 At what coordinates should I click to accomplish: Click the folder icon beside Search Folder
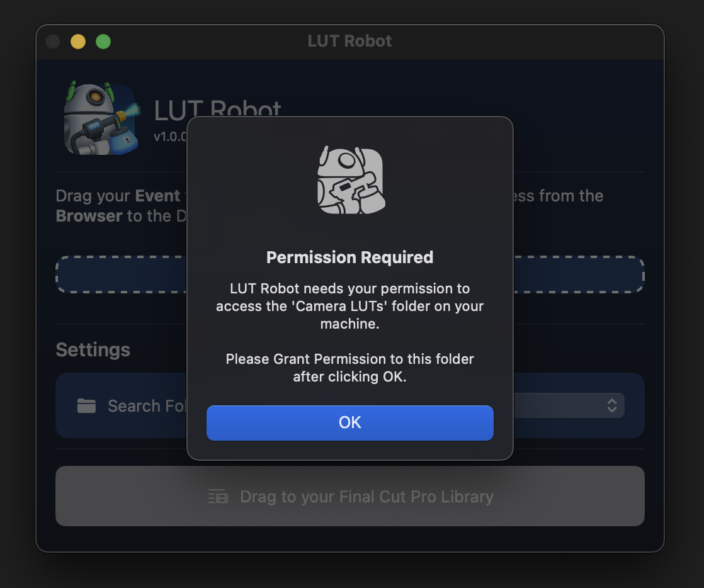pyautogui.click(x=86, y=406)
